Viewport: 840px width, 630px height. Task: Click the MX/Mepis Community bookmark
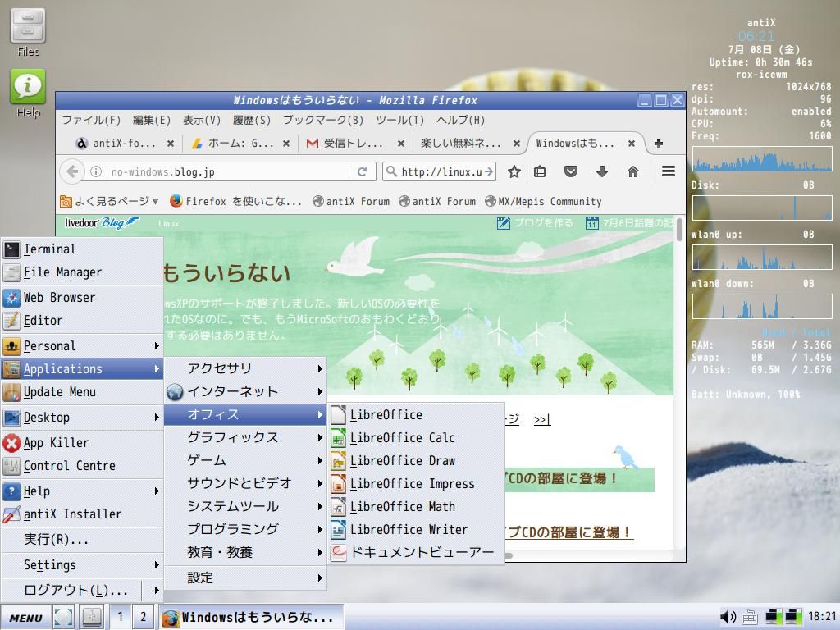click(x=543, y=201)
